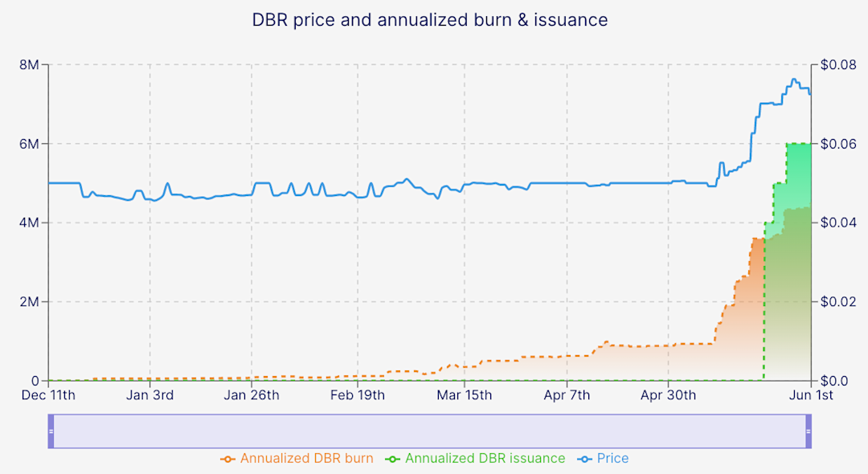Click the Apr 7th x-axis label
Image resolution: width=868 pixels, height=474 pixels.
(568, 395)
